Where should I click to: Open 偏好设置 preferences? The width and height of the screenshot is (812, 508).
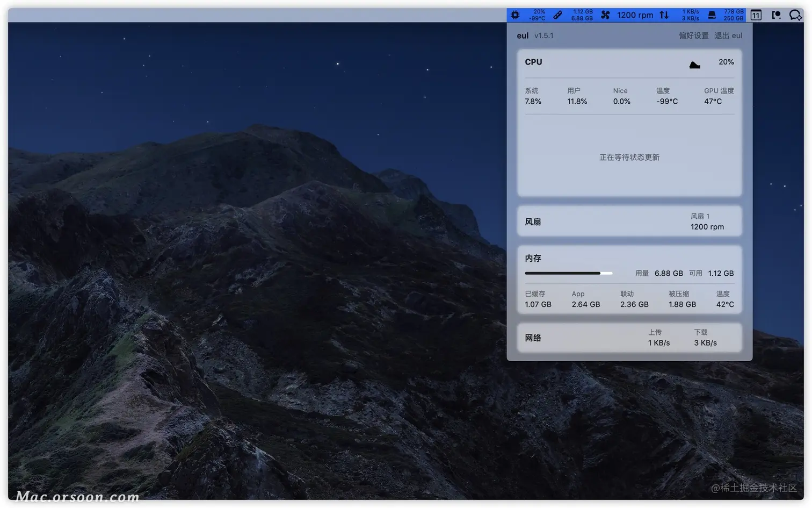pos(693,35)
